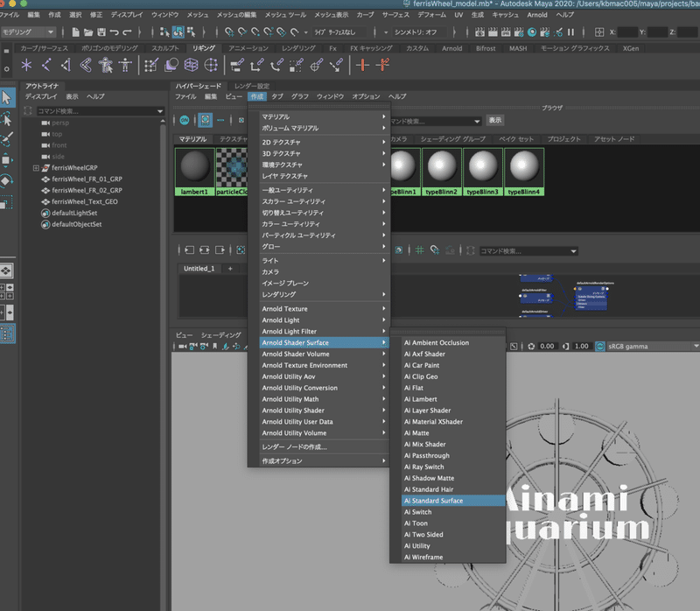Viewport: 700px width, 611px height.
Task: Click the grid display icon in node editor toolbar
Action: (x=420, y=250)
